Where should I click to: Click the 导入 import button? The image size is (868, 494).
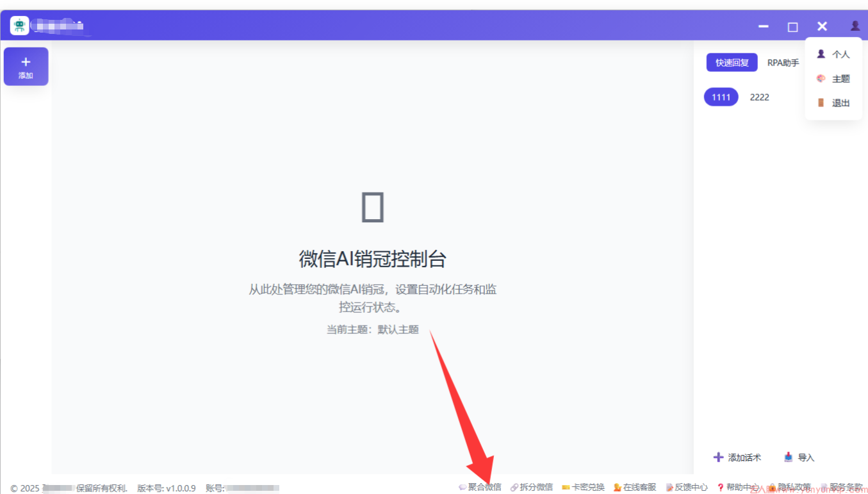click(x=799, y=457)
